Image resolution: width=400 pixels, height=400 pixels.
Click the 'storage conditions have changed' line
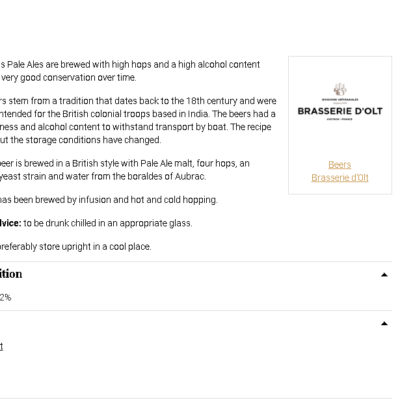point(80,140)
